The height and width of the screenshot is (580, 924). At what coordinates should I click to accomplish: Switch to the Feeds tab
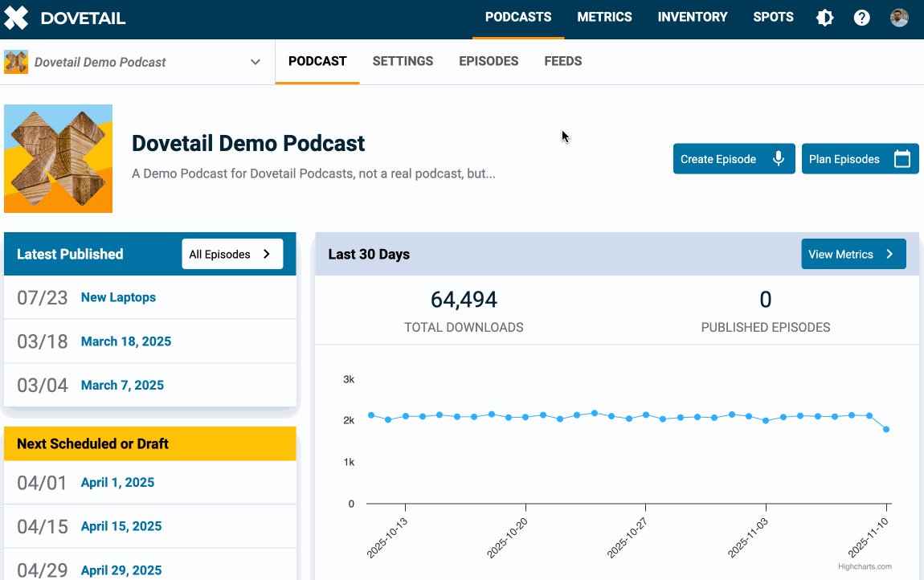[562, 61]
